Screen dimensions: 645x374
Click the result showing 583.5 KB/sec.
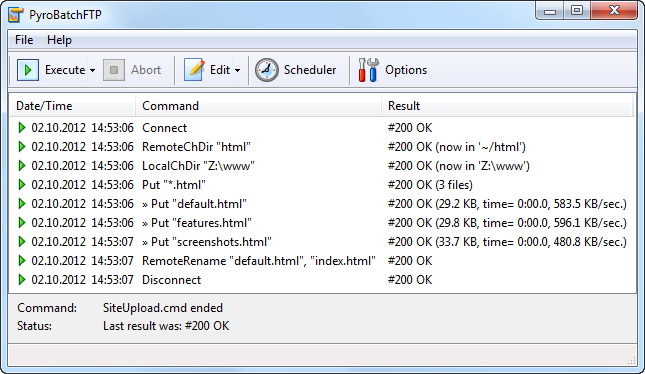click(x=507, y=204)
